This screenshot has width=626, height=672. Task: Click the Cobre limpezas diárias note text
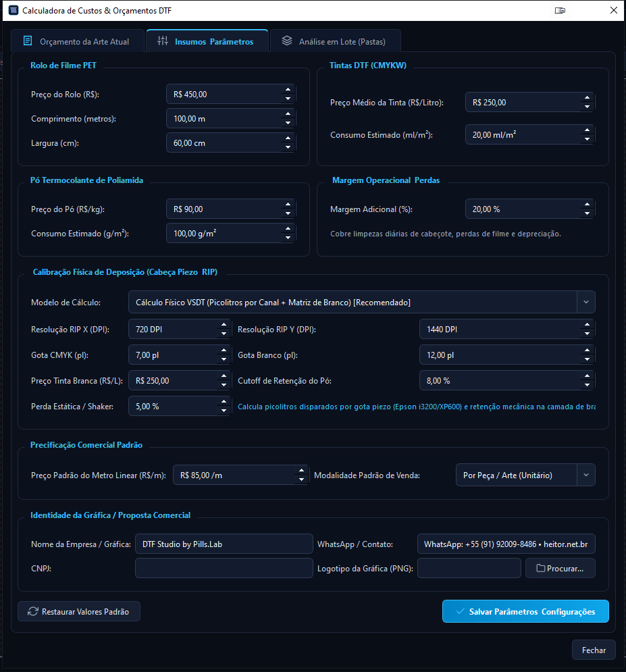click(x=446, y=234)
